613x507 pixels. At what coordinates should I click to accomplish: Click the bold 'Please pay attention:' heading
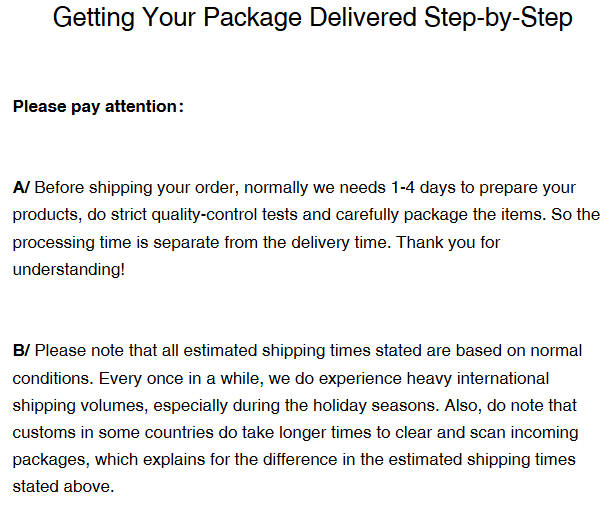coord(98,106)
